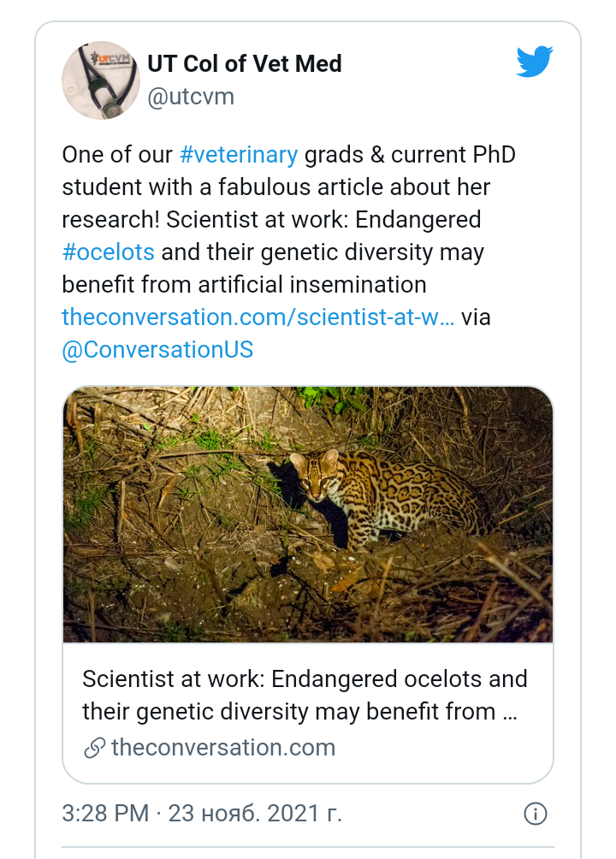Follow the theconversation.com/scientist-at-w… link

tap(258, 317)
